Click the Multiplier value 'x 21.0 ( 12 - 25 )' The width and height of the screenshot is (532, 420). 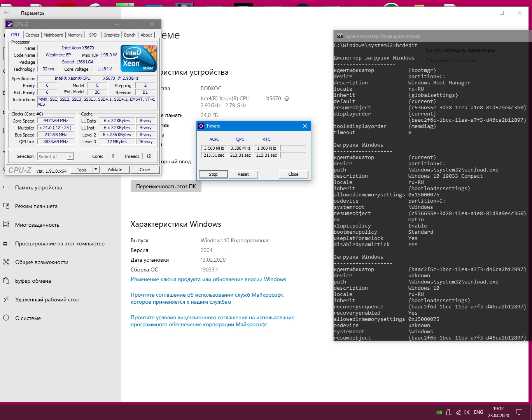click(x=56, y=128)
